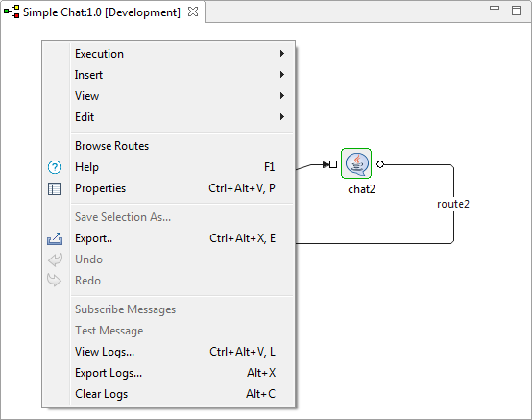Minimize the editor panel
This screenshot has width=532, height=420.
pyautogui.click(x=495, y=8)
